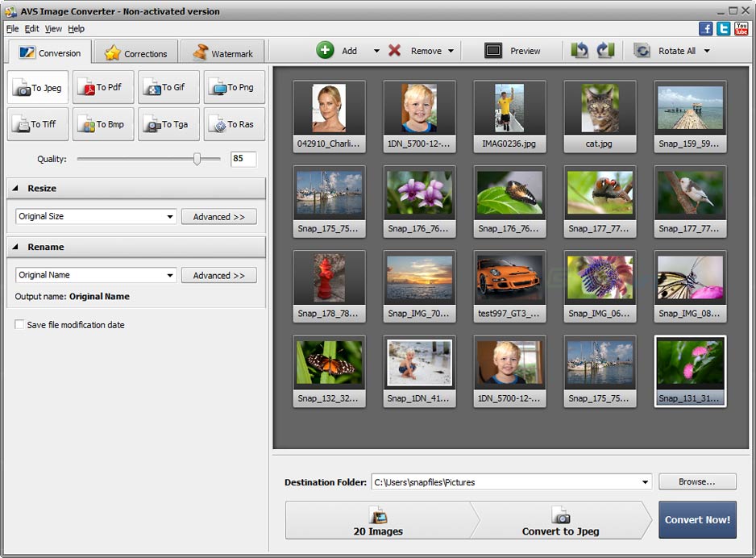Image resolution: width=756 pixels, height=558 pixels.
Task: Rotate image clockwise with right arrow icon
Action: (605, 50)
